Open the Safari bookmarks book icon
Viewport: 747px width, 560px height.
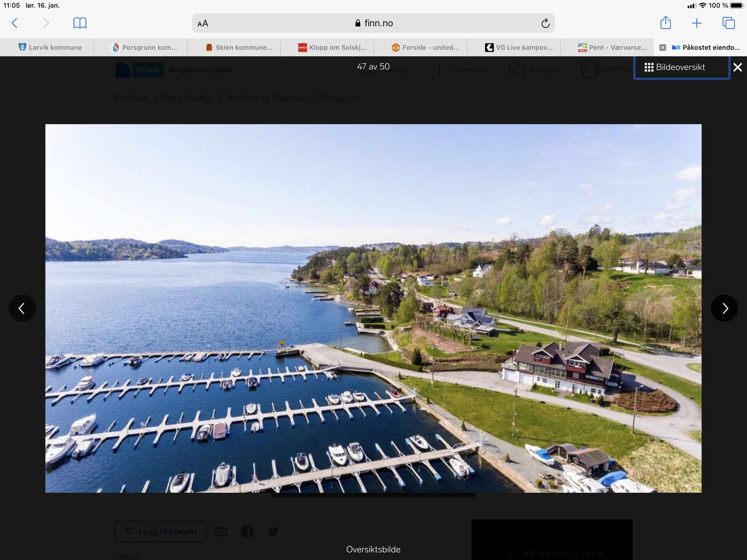pos(80,23)
